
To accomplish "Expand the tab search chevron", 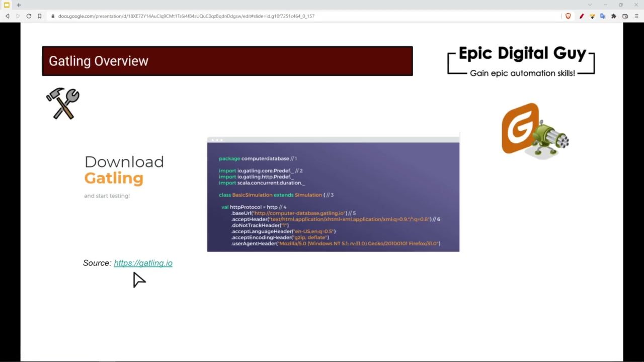I will 590,5.
